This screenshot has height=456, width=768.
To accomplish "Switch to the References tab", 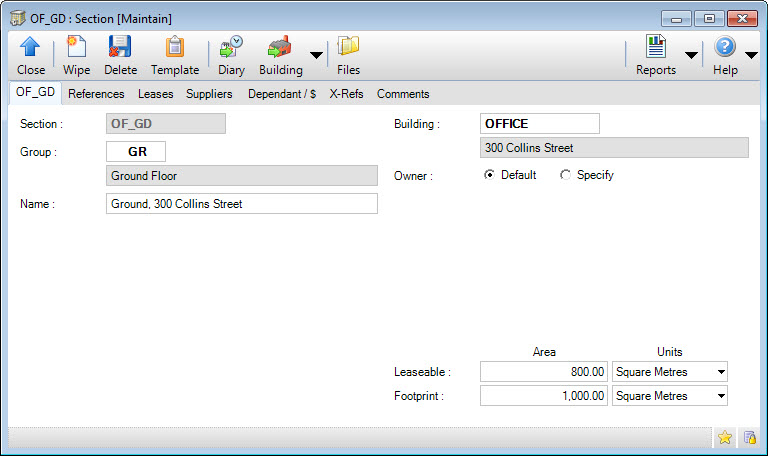I will [x=96, y=94].
